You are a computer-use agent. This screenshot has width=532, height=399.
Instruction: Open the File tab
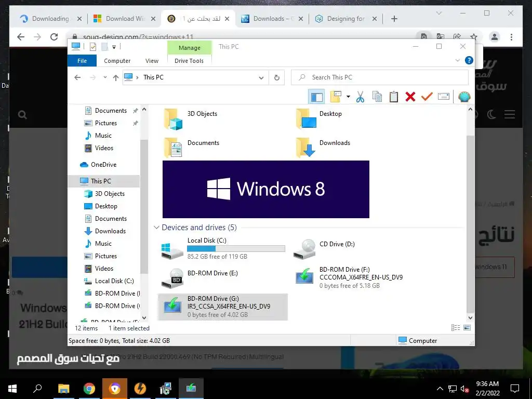[x=82, y=61]
